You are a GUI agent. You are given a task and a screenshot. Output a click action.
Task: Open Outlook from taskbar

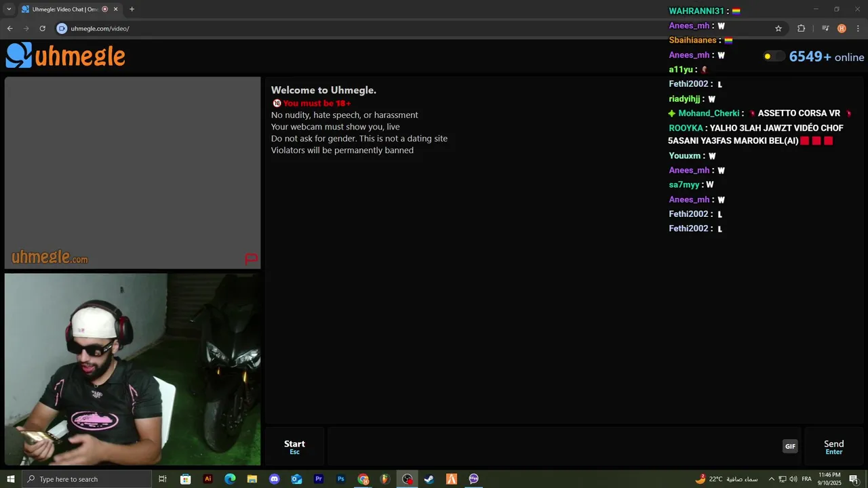pyautogui.click(x=296, y=479)
